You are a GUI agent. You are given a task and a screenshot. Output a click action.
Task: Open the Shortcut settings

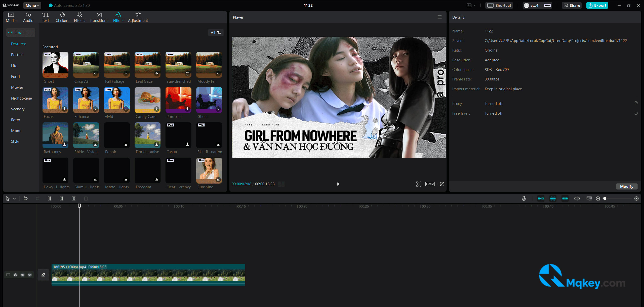[x=499, y=5]
